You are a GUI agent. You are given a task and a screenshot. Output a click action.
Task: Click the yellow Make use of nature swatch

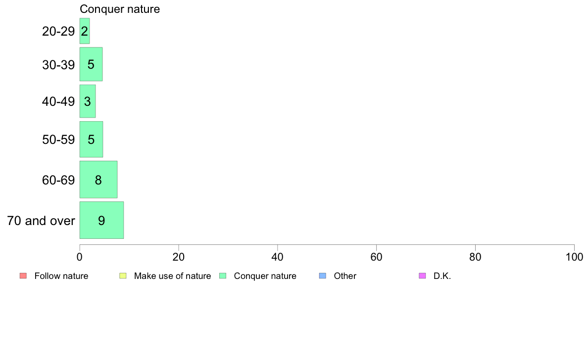pyautogui.click(x=123, y=276)
